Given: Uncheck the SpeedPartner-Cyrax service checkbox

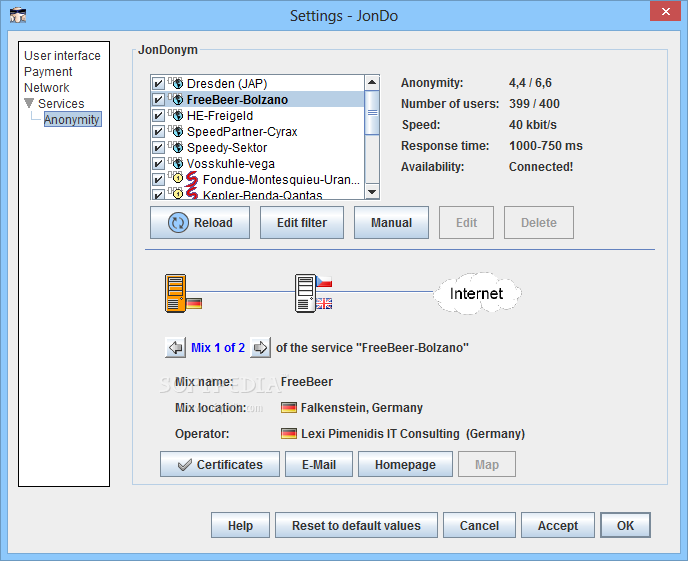Looking at the screenshot, I should point(158,132).
